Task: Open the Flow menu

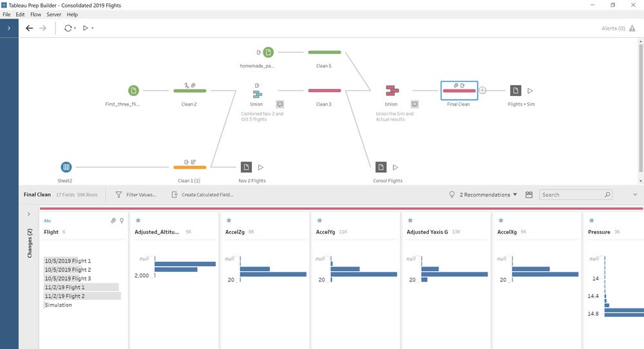Action: (x=35, y=14)
